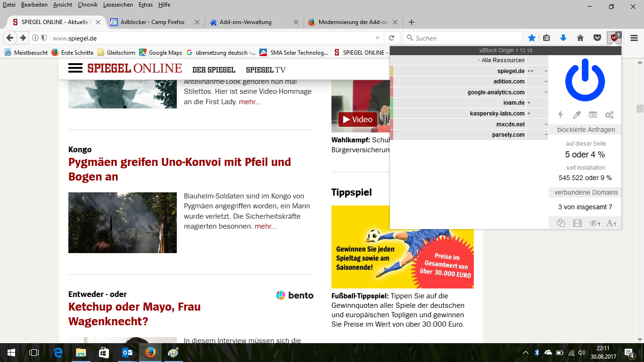Open the Google Maps bookmark

(161, 53)
